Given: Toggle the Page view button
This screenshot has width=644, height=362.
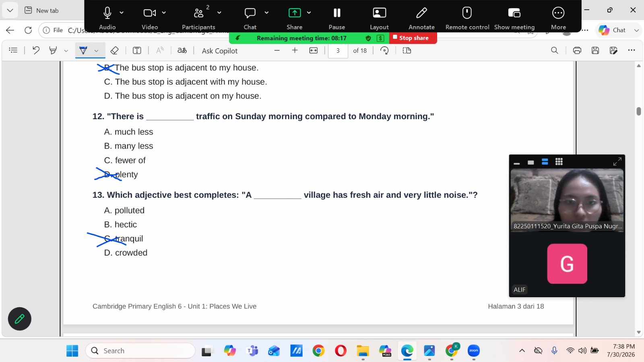Looking at the screenshot, I should 407,50.
